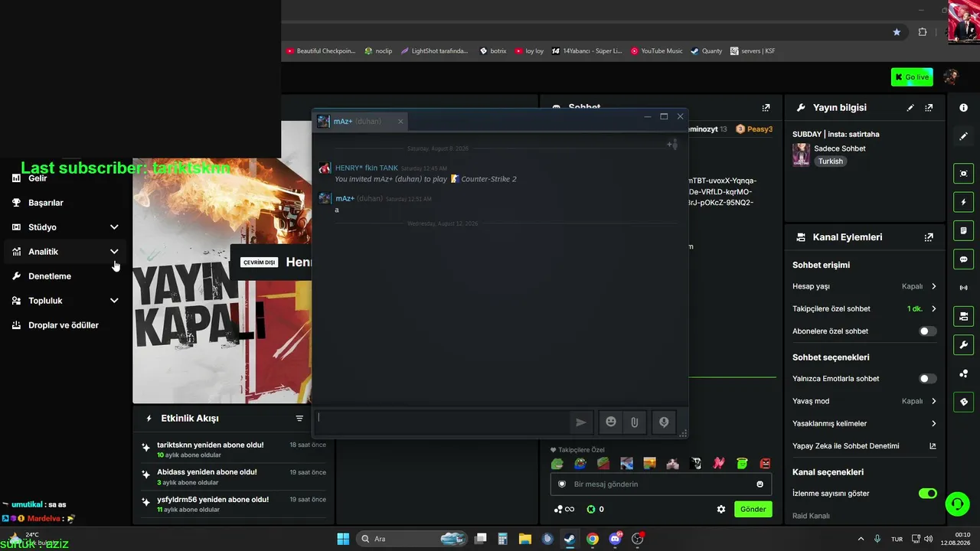Image resolution: width=980 pixels, height=551 pixels.
Task: Click the Go live button
Action: pyautogui.click(x=911, y=77)
